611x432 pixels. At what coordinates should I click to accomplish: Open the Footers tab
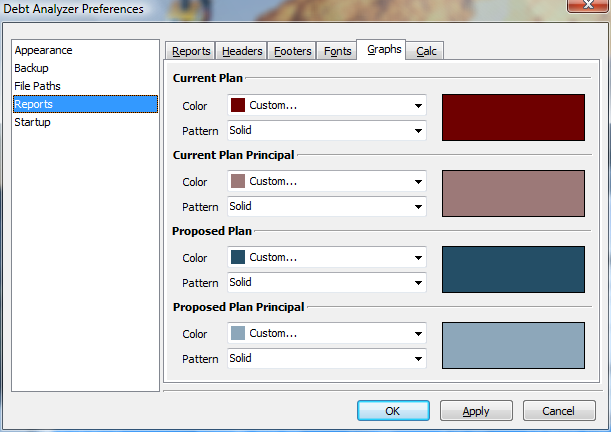pyautogui.click(x=292, y=52)
